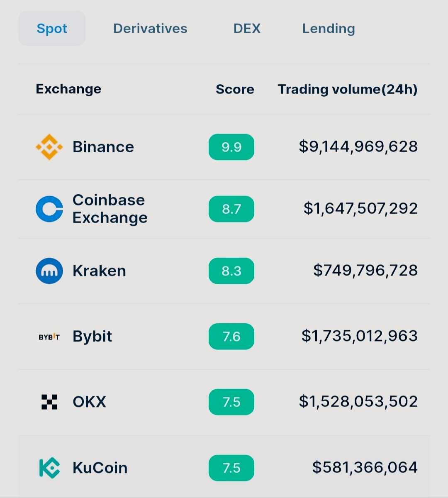
Task: Click the 7.6 score badge for Bybit
Action: click(x=231, y=336)
